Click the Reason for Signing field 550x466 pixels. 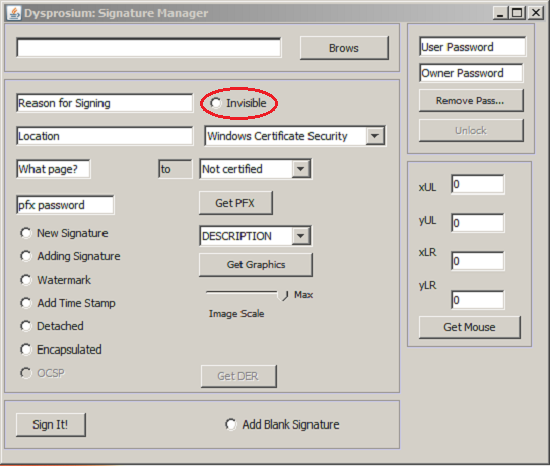click(x=105, y=103)
